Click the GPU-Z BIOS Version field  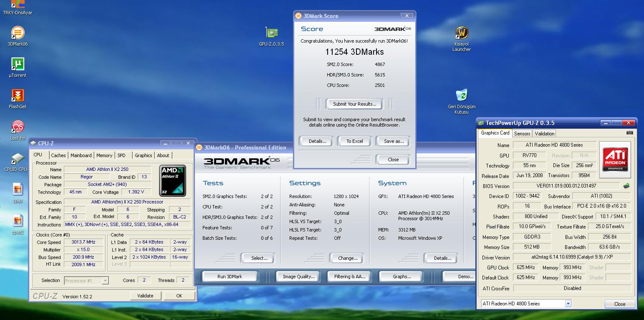[566, 186]
